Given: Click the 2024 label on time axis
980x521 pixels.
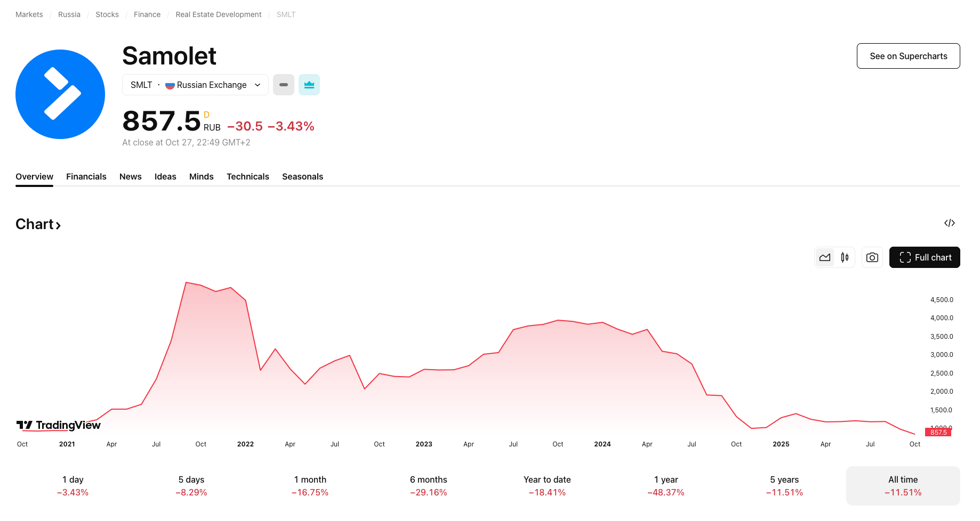Looking at the screenshot, I should point(603,444).
